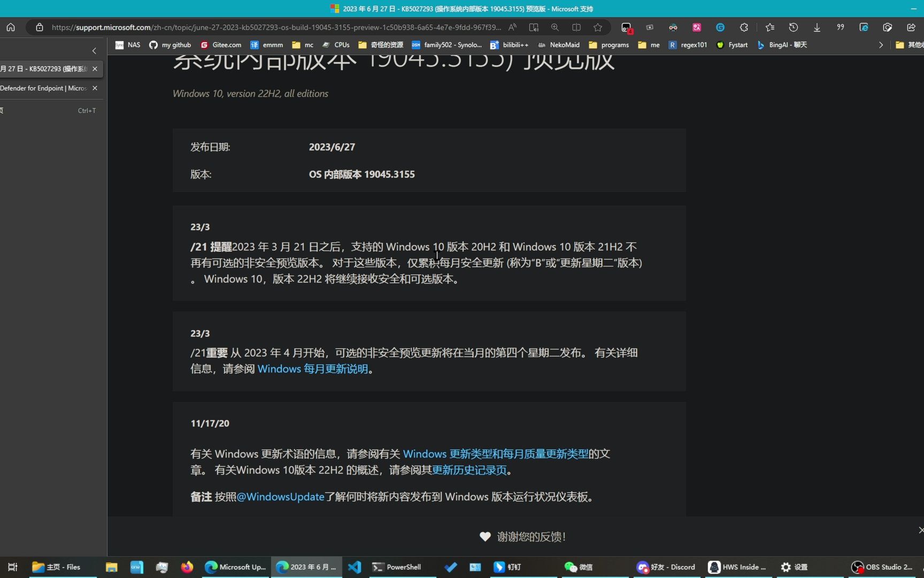Open the me bookmarks folder

click(x=649, y=45)
